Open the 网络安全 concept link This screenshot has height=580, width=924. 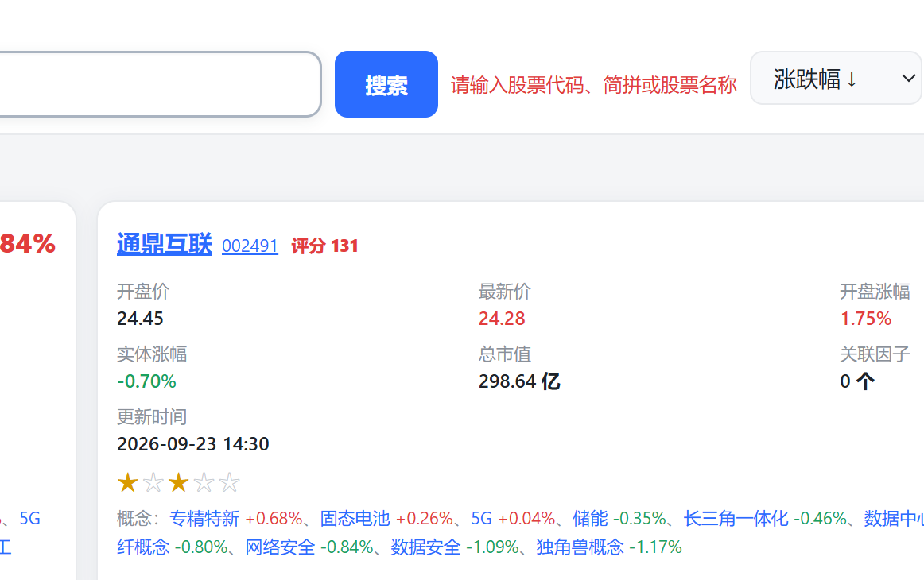280,547
